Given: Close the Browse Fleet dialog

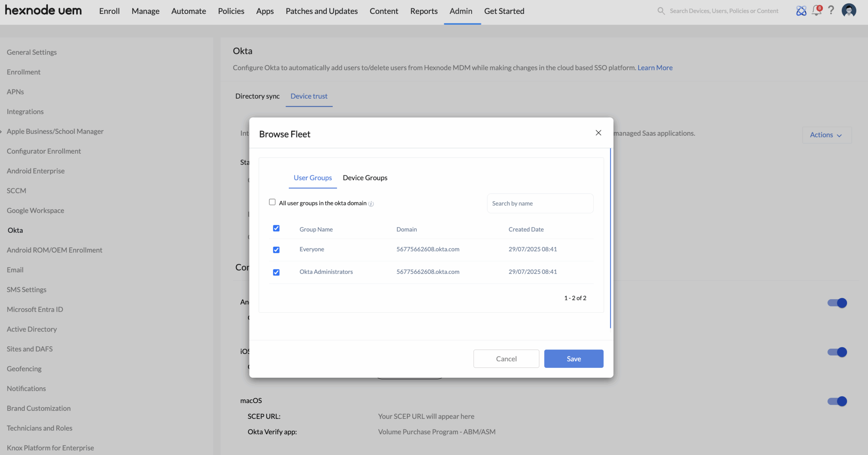Looking at the screenshot, I should [598, 133].
